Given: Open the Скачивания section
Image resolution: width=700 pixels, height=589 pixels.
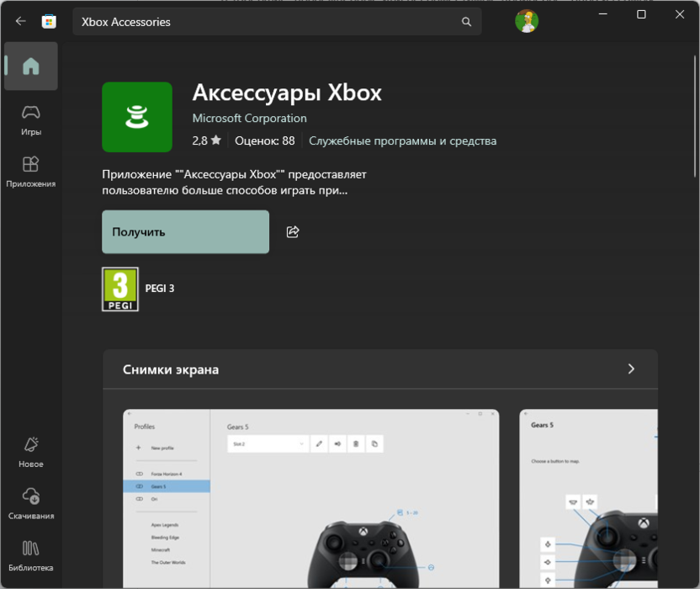Looking at the screenshot, I should click(31, 503).
